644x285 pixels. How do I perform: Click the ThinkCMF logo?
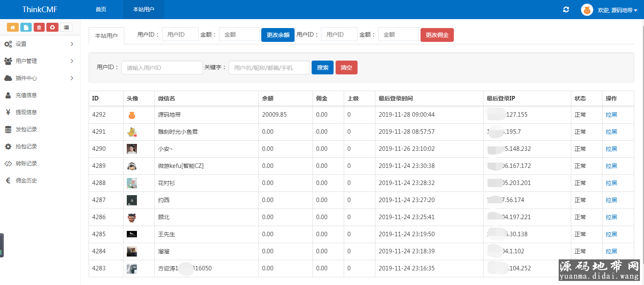(40, 9)
